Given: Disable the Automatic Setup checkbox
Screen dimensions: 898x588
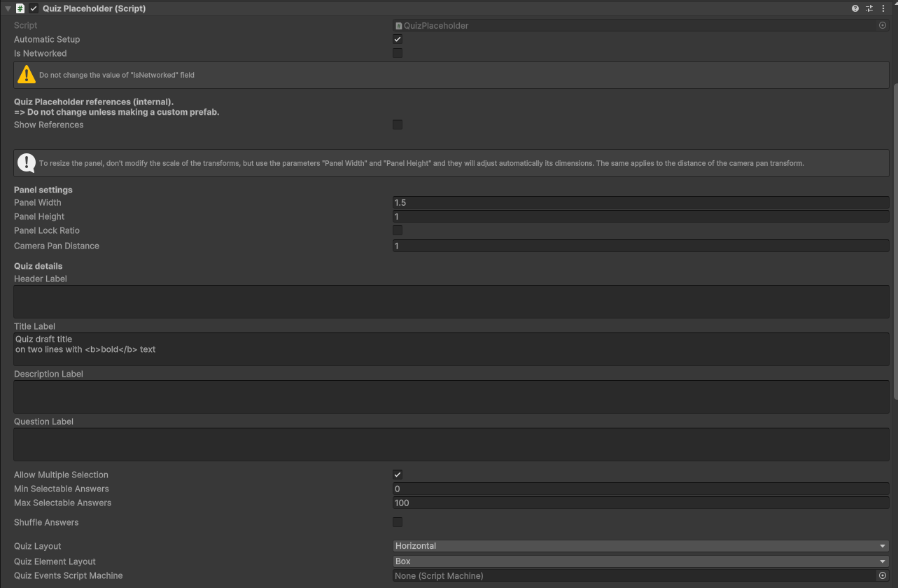Looking at the screenshot, I should (x=398, y=39).
